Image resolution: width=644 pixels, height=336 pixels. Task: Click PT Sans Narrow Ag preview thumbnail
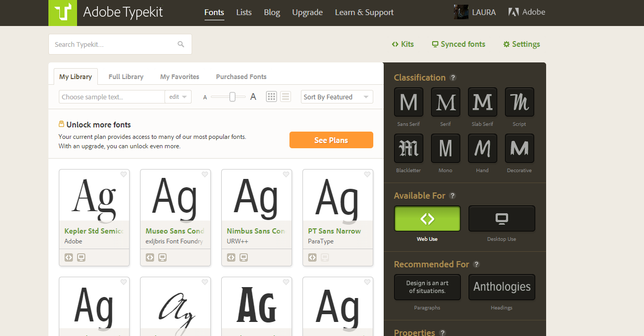pyautogui.click(x=338, y=196)
